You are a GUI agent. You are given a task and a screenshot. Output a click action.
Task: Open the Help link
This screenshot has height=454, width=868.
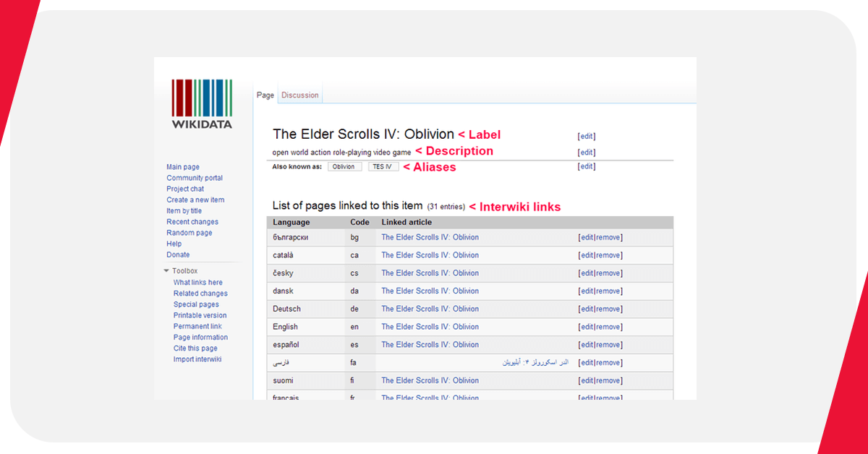click(x=174, y=244)
